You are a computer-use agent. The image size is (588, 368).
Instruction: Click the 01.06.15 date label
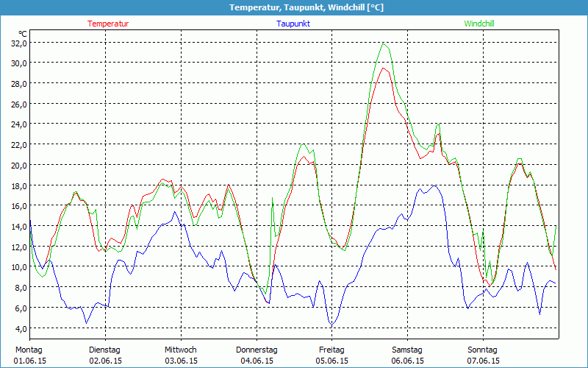pos(30,361)
